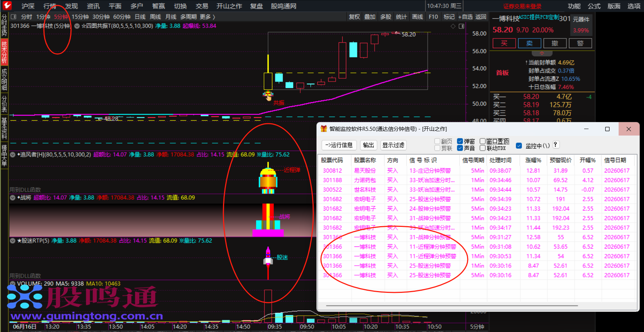644x332 pixels.
Task: Switch to 60分钟 period tab
Action: (x=122, y=17)
